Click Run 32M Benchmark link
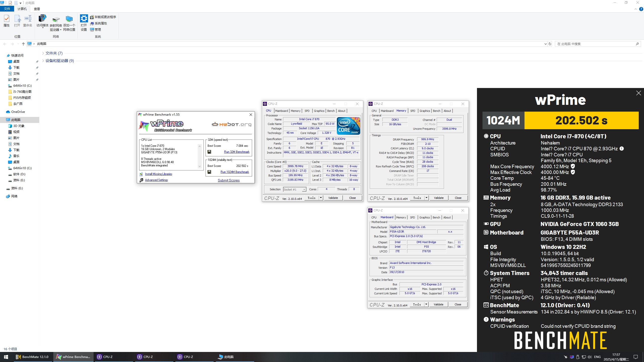This screenshot has width=644, height=362. (x=237, y=152)
